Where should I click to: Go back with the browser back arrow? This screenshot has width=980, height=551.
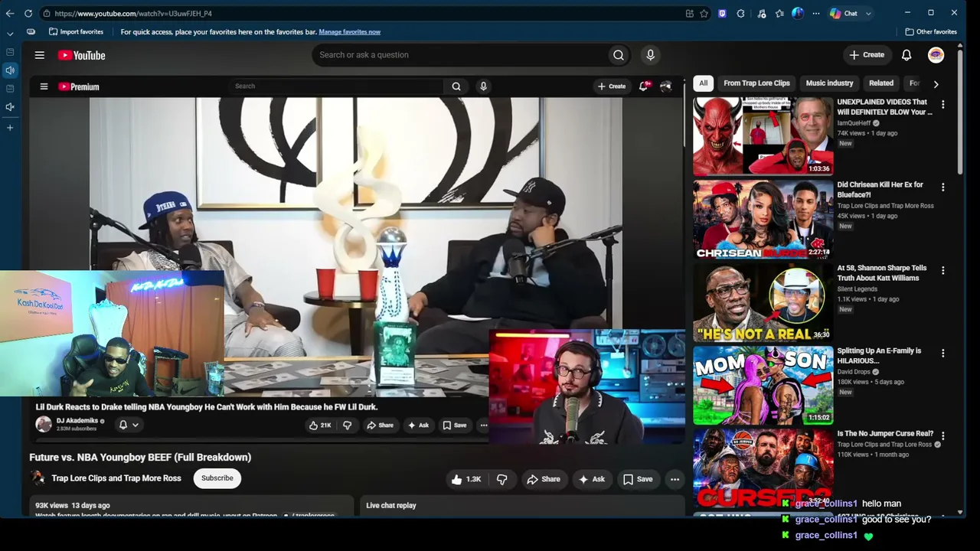10,13
